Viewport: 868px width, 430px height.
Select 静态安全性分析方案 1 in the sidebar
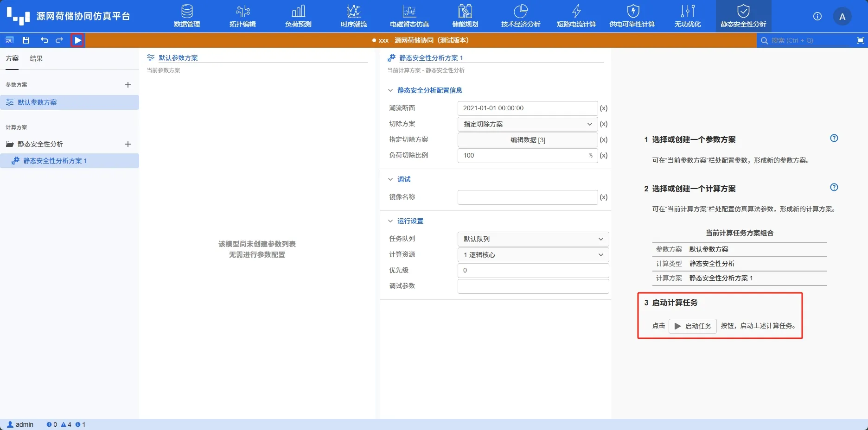pos(70,161)
